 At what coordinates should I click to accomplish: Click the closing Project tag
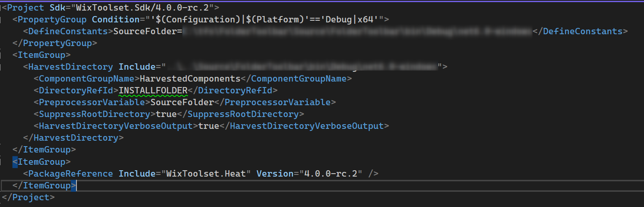coord(28,197)
